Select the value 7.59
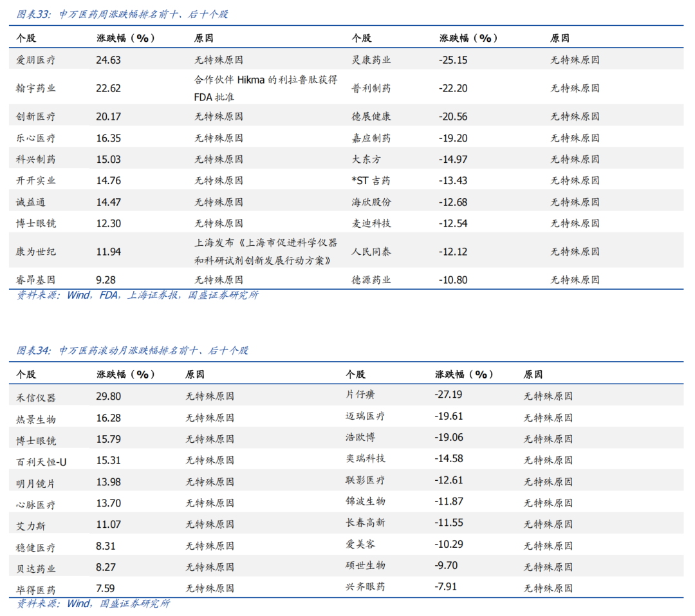 106,588
